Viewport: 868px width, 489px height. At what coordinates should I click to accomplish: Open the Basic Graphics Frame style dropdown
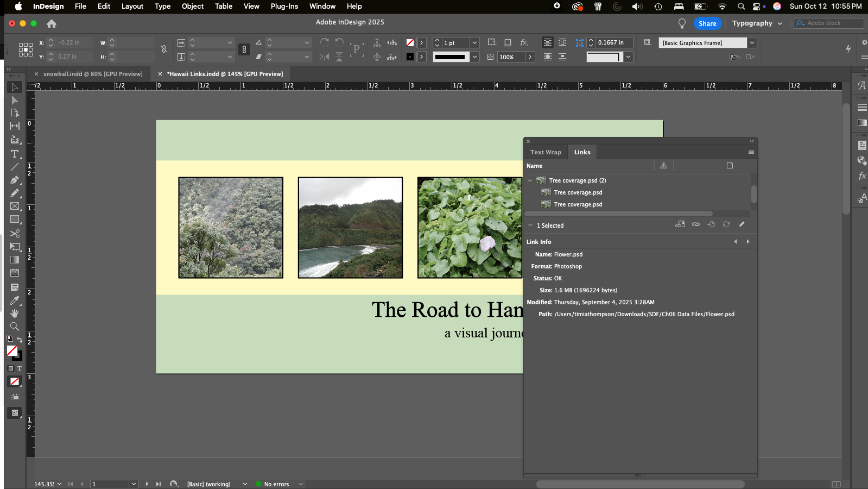(752, 43)
